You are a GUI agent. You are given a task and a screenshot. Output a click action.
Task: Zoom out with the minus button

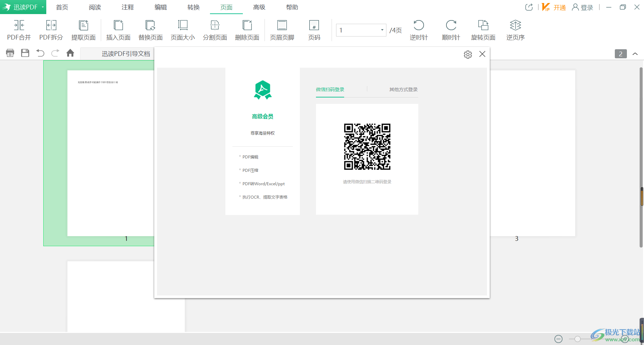pyautogui.click(x=558, y=339)
